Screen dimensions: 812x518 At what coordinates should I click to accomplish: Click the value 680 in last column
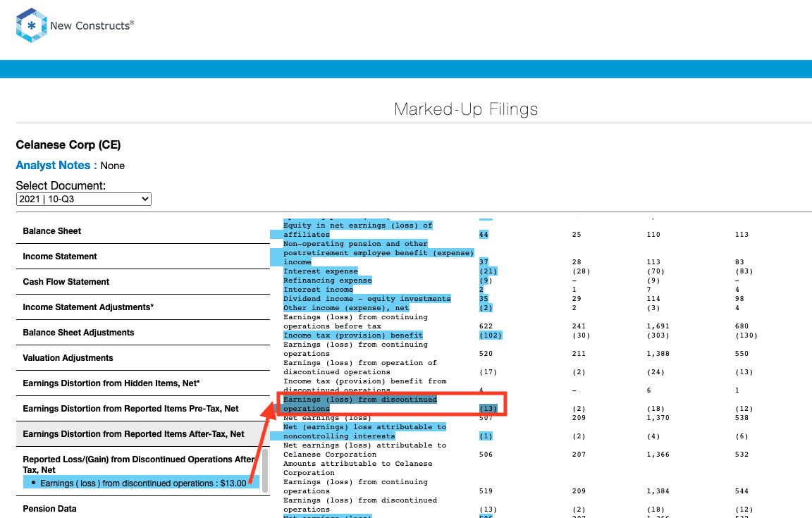742,326
